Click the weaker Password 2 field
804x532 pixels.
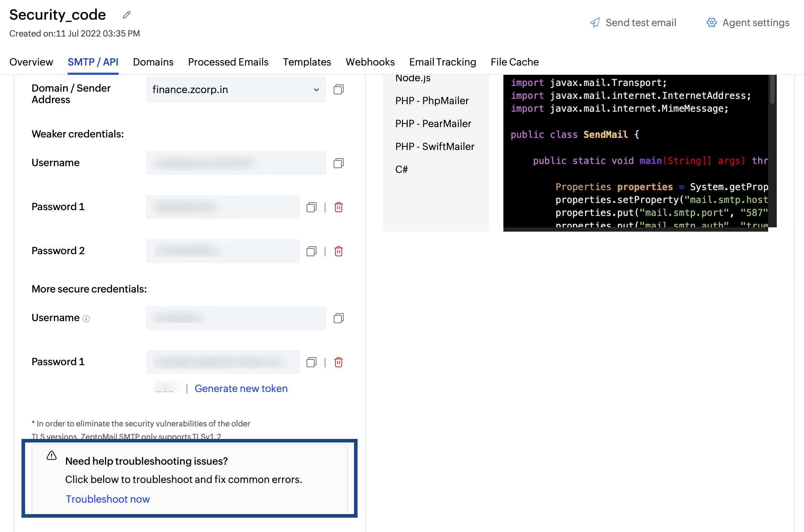(x=222, y=251)
